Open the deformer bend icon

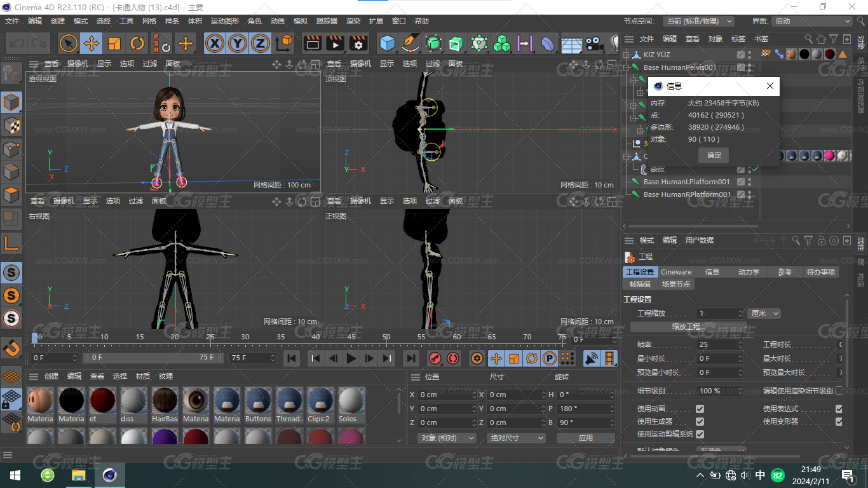coord(548,43)
